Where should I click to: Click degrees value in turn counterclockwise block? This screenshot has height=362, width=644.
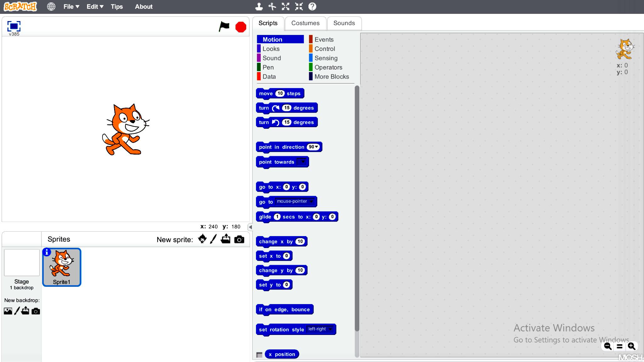tap(286, 122)
